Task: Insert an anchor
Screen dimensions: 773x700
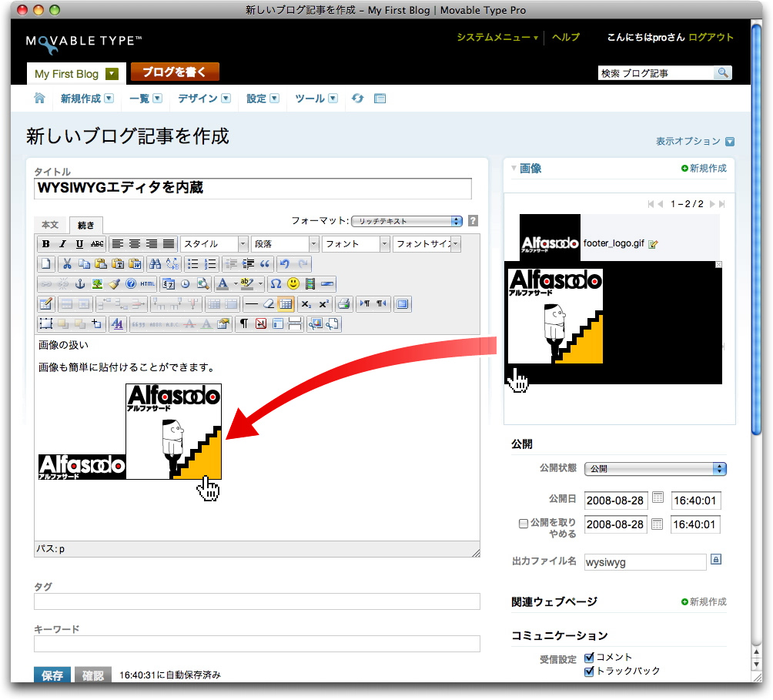Action: point(80,284)
